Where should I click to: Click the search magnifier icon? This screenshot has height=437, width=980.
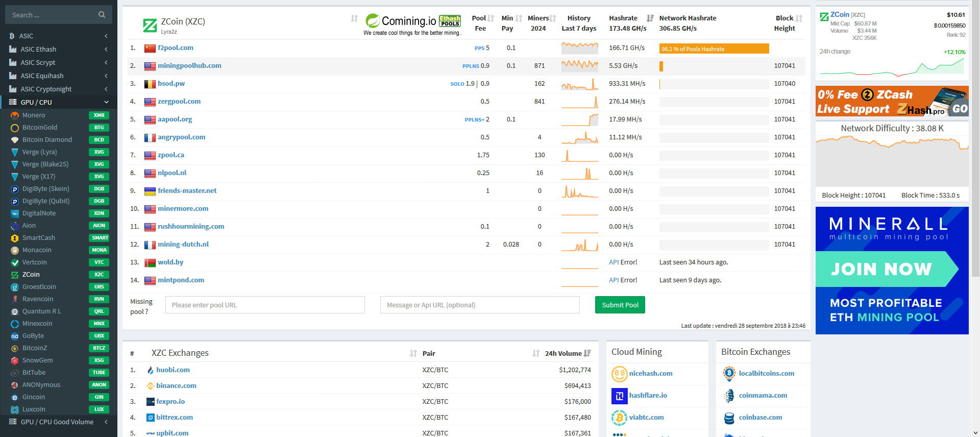[x=102, y=15]
